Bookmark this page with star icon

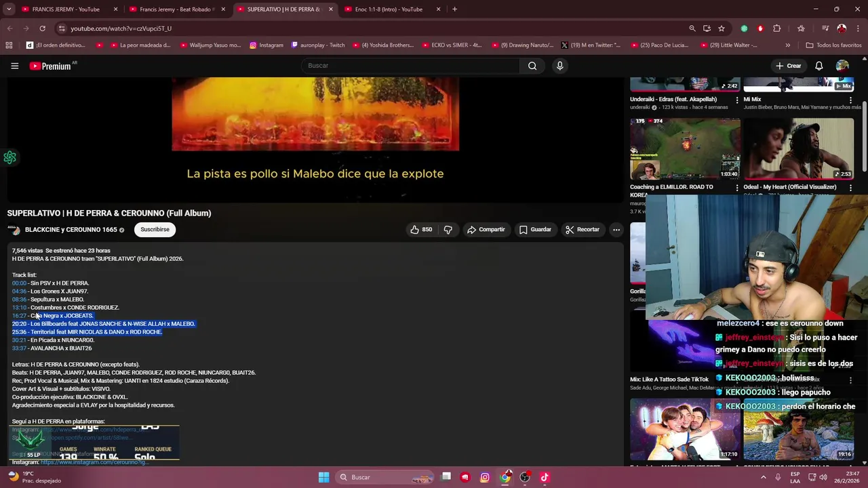pos(722,28)
